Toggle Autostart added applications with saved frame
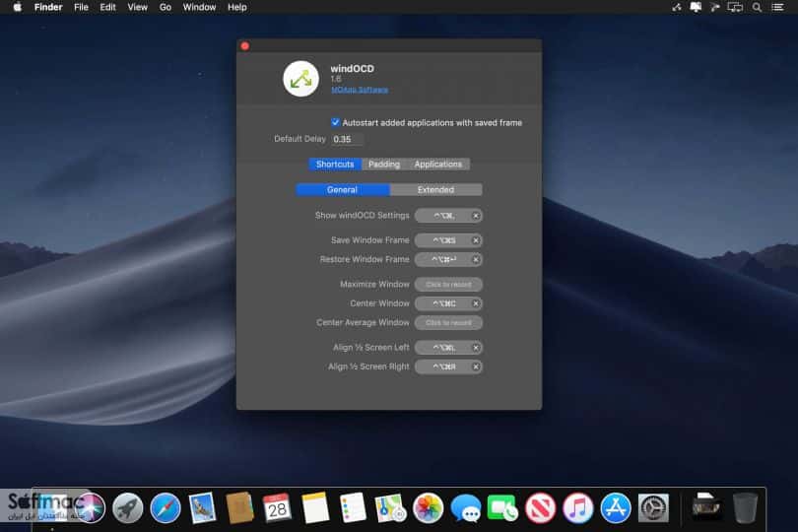This screenshot has height=532, width=798. pos(335,122)
